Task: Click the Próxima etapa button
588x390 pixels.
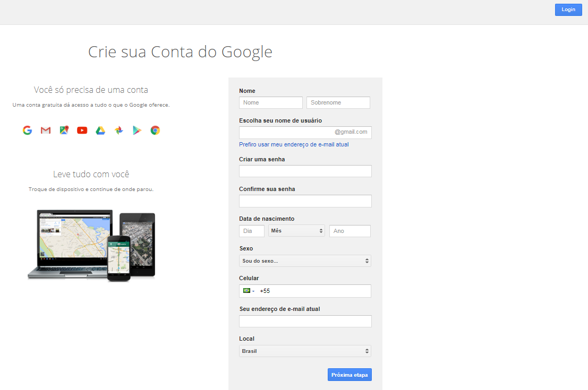Action: coord(350,375)
